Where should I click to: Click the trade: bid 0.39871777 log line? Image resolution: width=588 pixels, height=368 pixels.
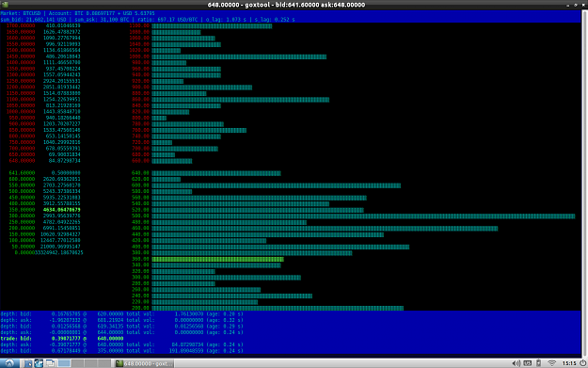click(62, 339)
